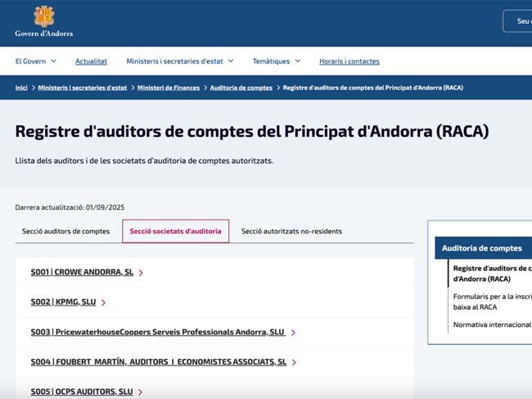Screen dimensions: 532x399
Task: Click the Inici breadcrumb link
Action: [x=21, y=88]
